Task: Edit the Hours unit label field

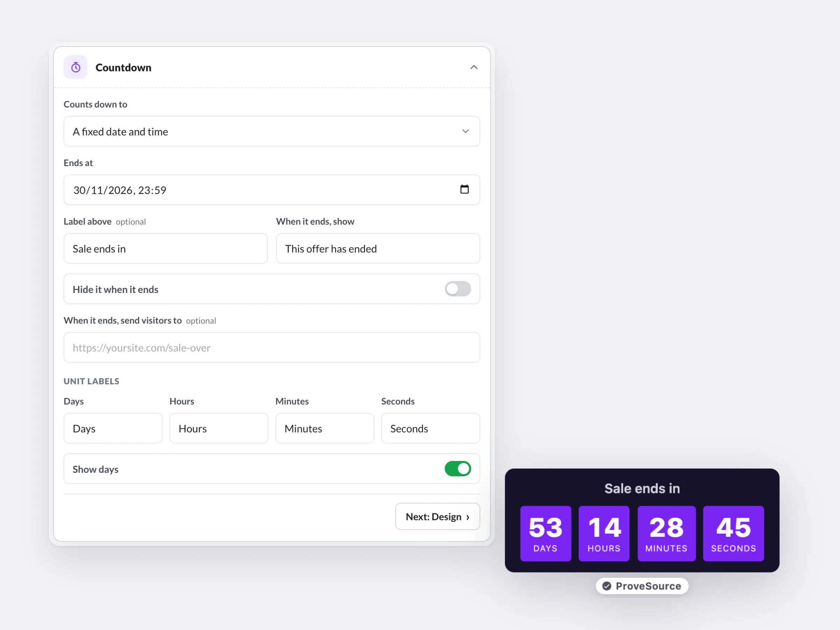Action: 219,428
